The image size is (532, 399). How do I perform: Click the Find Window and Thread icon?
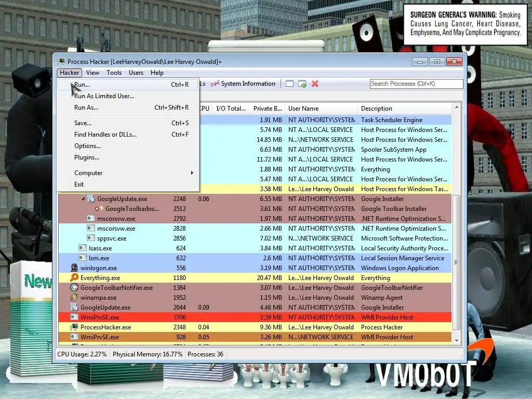click(x=302, y=84)
